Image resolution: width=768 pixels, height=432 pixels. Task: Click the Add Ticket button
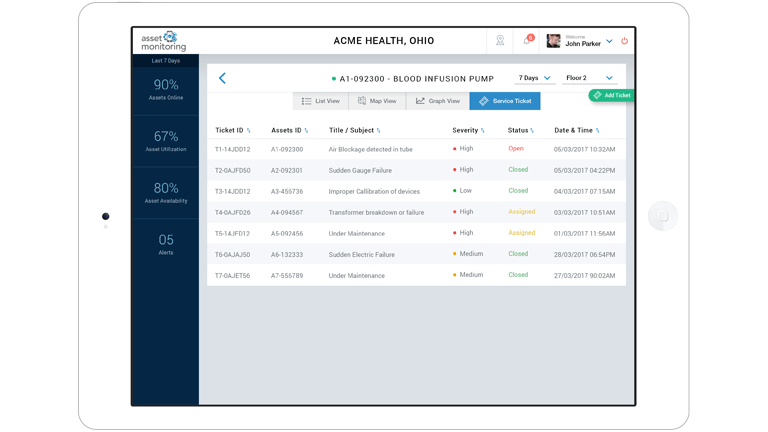611,95
